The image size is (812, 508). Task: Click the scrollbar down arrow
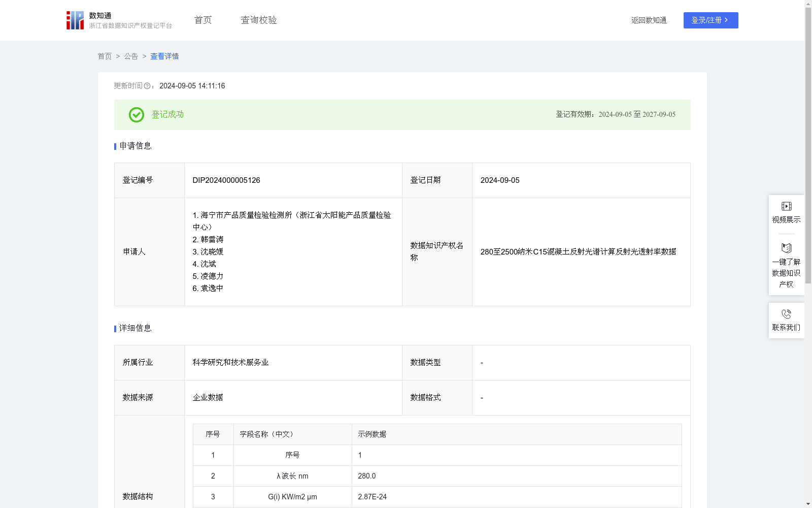(808, 504)
